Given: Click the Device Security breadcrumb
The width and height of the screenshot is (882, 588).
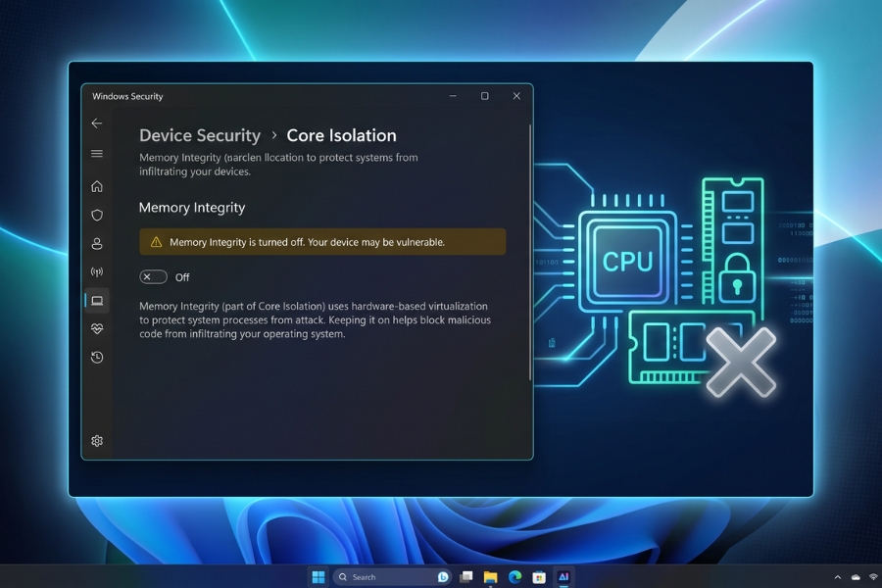Looking at the screenshot, I should tap(200, 135).
